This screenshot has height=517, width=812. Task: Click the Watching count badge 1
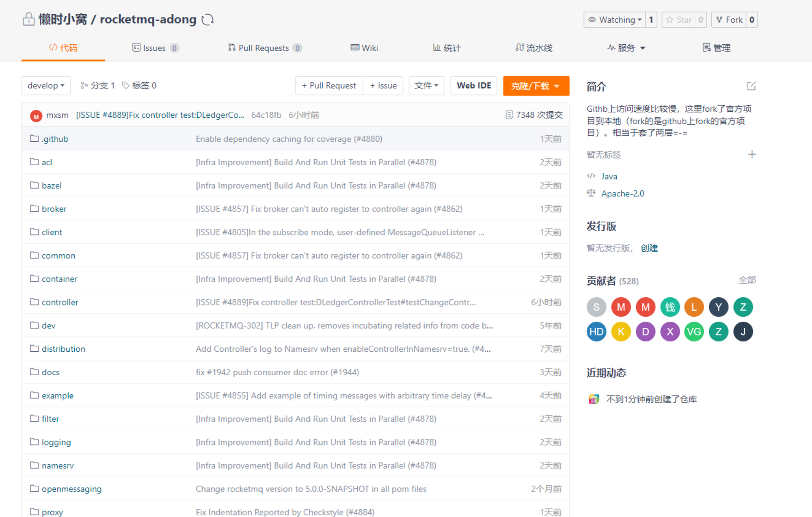click(651, 19)
